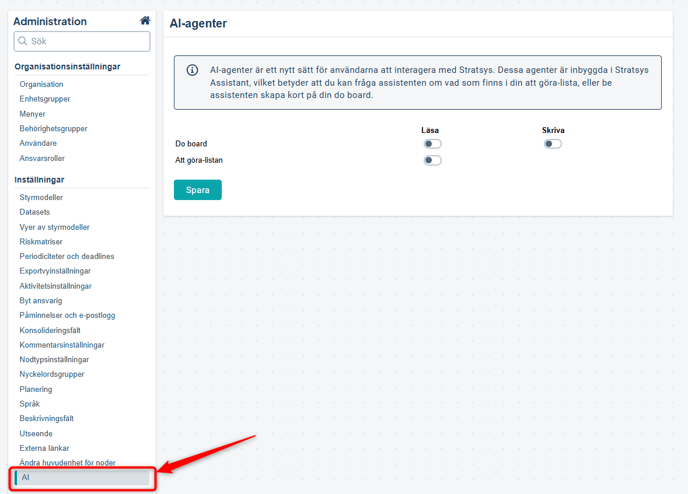Select Datasets in the sidebar

(x=35, y=212)
